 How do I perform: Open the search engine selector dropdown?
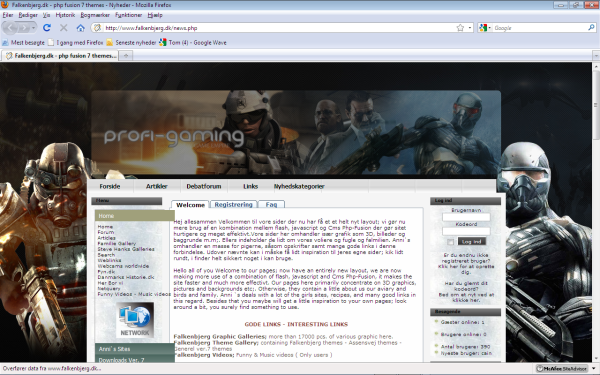coord(485,28)
